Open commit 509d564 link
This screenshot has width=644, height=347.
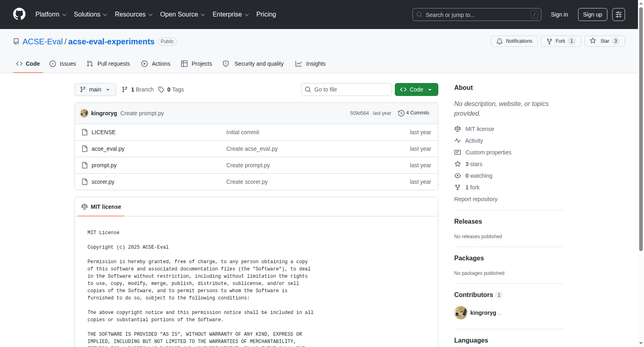(359, 113)
